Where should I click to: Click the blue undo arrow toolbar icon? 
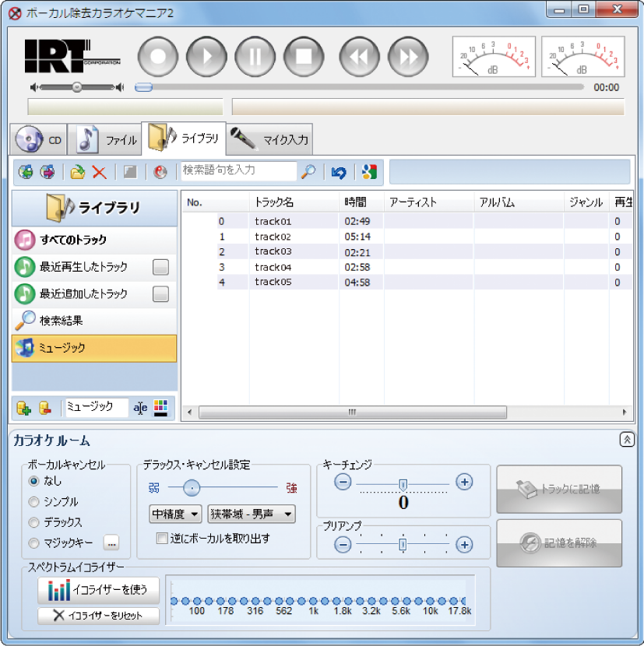pos(338,172)
